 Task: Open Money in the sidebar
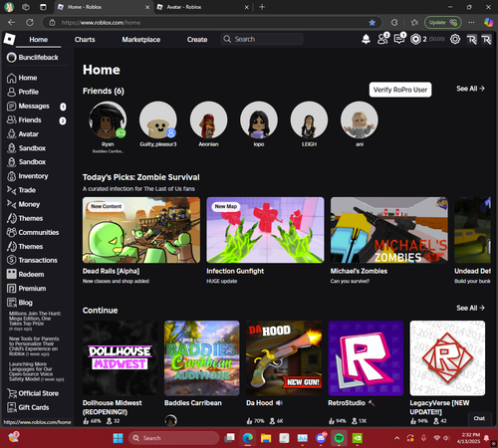[23, 204]
